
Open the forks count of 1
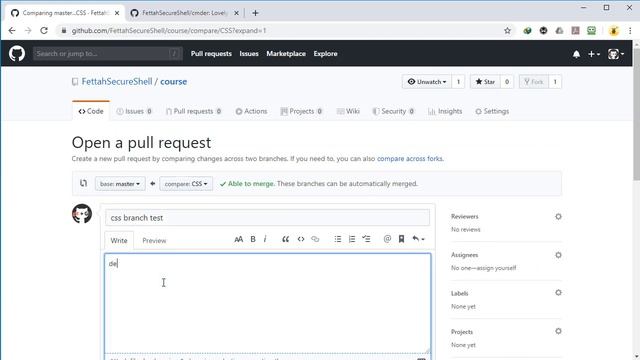555,82
